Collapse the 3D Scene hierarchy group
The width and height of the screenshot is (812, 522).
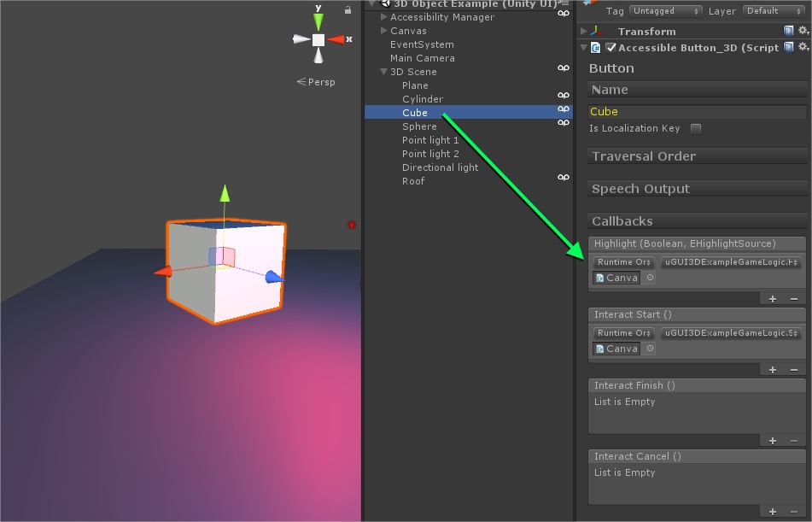point(384,72)
